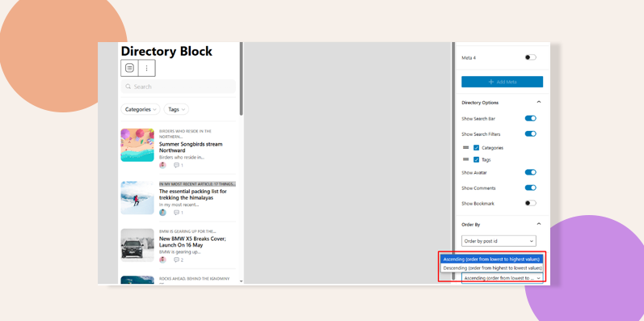The height and width of the screenshot is (321, 644).
Task: Grab the Tags filter drag handle
Action: point(465,159)
